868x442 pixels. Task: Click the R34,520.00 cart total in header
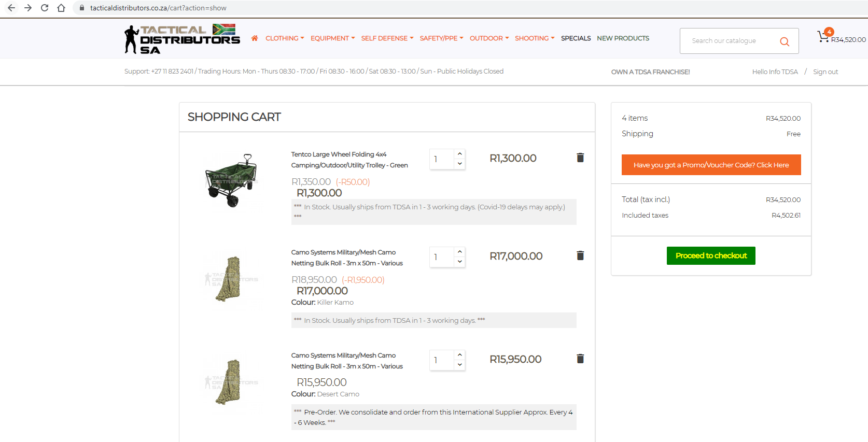point(848,39)
